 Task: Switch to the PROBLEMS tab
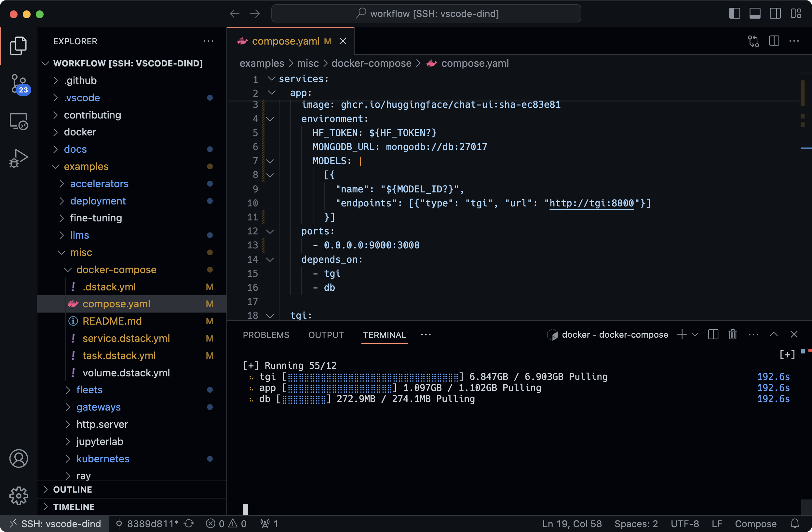coord(266,335)
